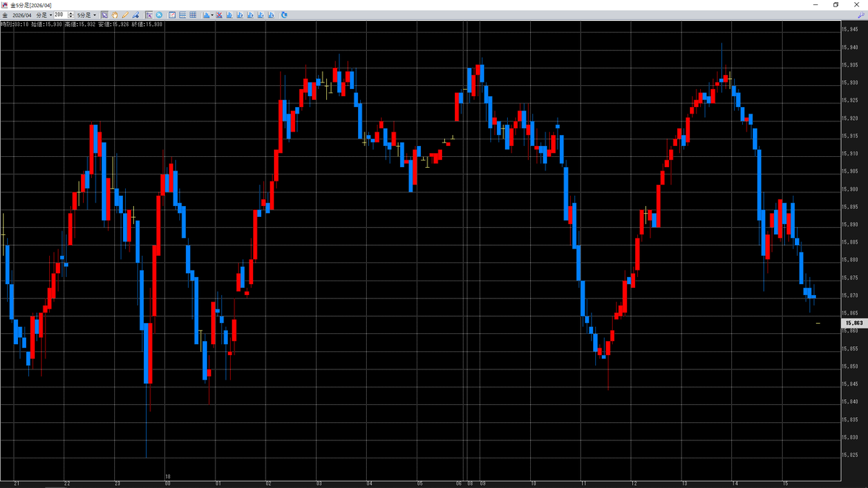Pick the blue eraser tool
The width and height of the screenshot is (868, 488).
pyautogui.click(x=135, y=14)
